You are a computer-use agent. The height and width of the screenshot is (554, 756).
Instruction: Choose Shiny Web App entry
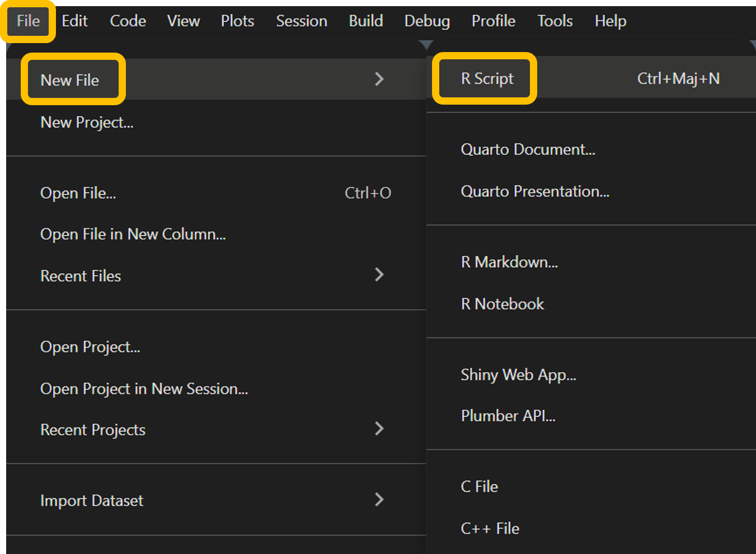518,374
